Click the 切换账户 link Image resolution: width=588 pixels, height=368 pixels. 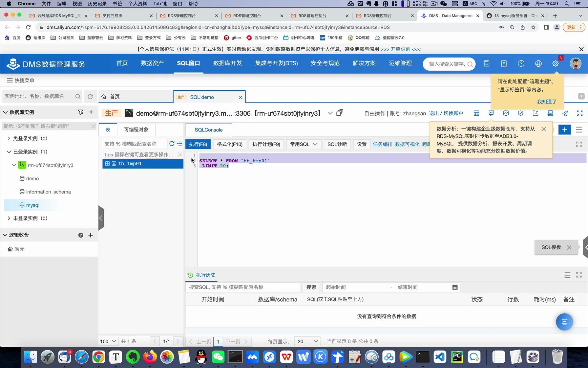453,113
